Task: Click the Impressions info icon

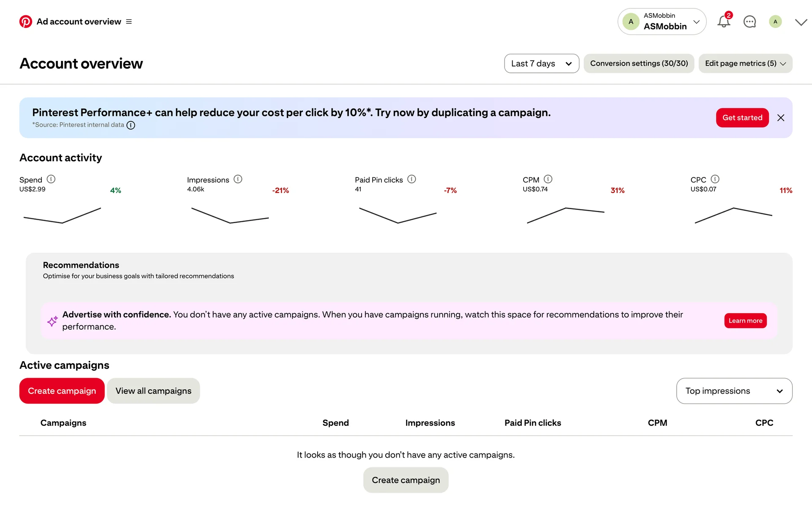Action: pos(238,179)
